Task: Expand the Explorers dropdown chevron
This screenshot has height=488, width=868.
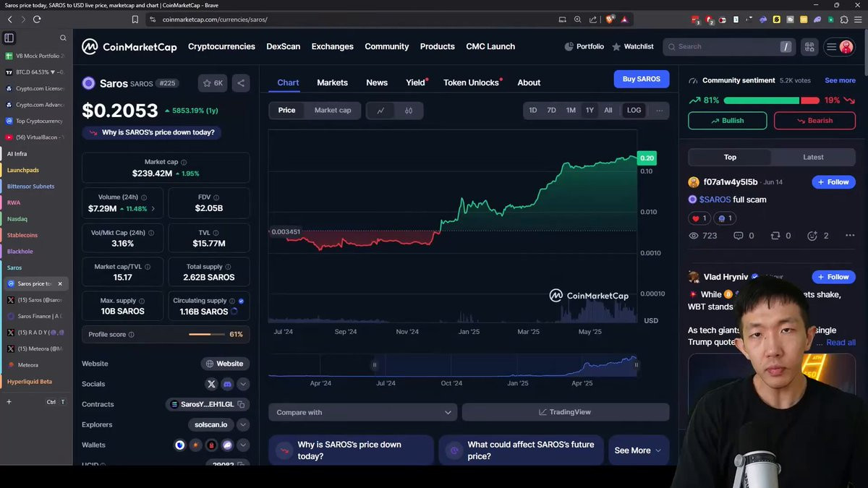Action: [x=243, y=424]
